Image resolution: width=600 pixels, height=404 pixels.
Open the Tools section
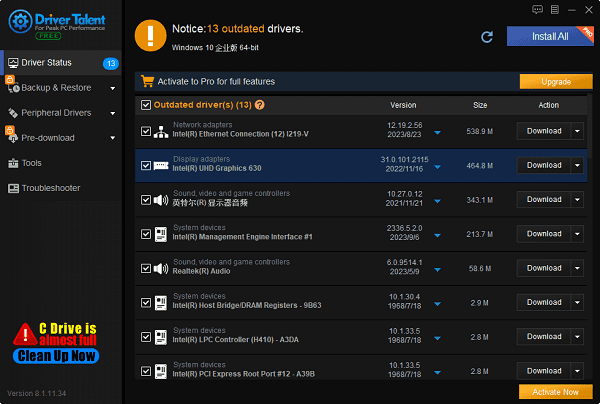click(61, 163)
